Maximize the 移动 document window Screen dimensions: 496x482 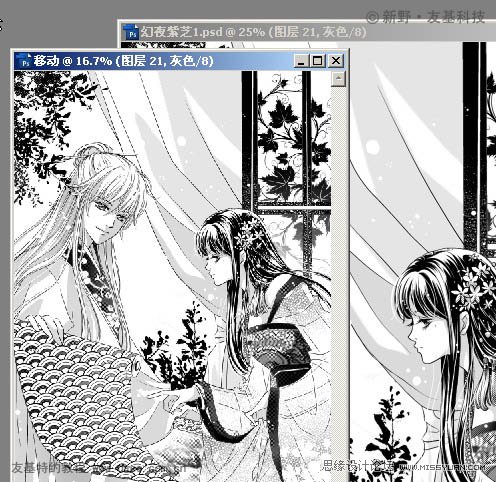(318, 61)
